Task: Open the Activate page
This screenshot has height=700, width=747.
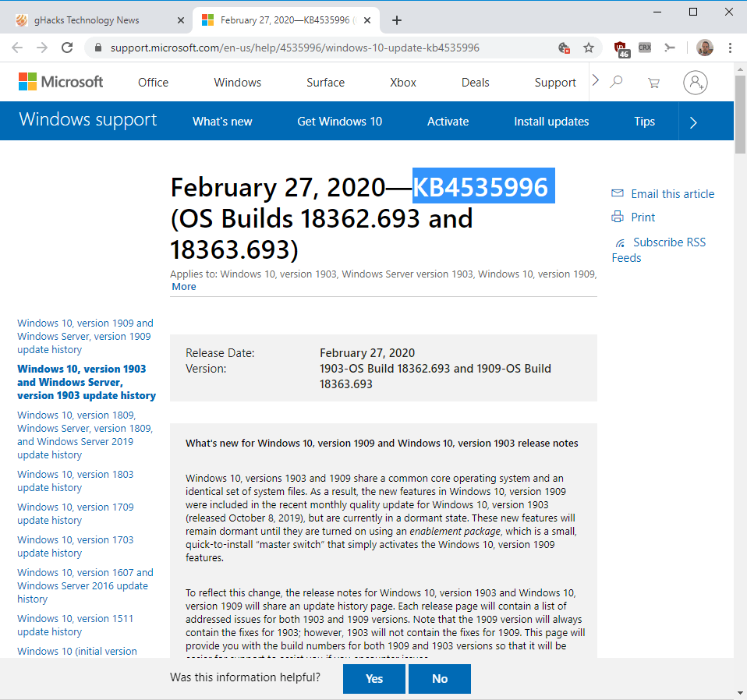Action: click(x=448, y=122)
